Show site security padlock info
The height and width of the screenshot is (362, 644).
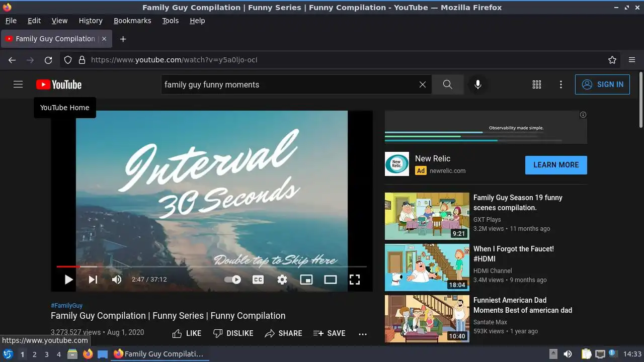click(82, 60)
